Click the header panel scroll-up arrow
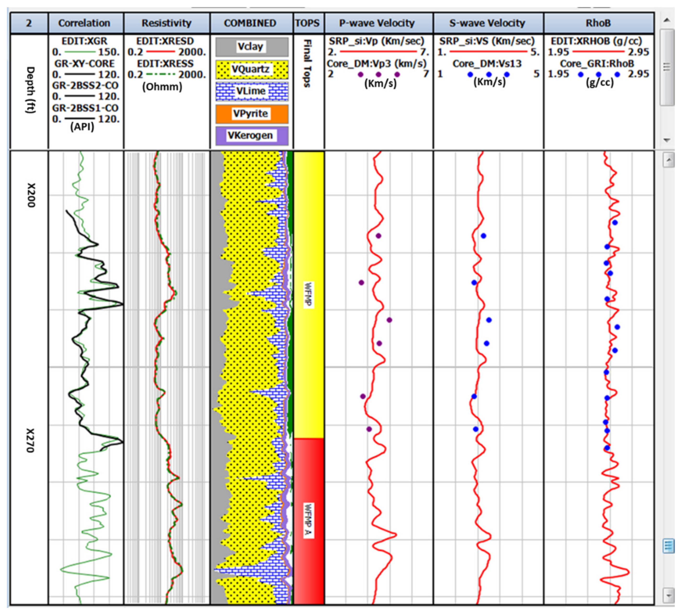683x616 pixels. [667, 20]
